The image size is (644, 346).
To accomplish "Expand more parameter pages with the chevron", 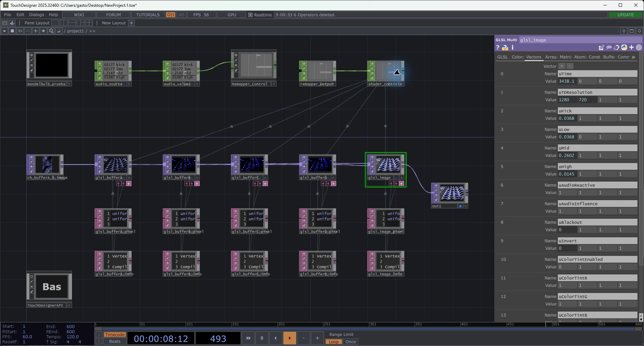I will coord(633,57).
